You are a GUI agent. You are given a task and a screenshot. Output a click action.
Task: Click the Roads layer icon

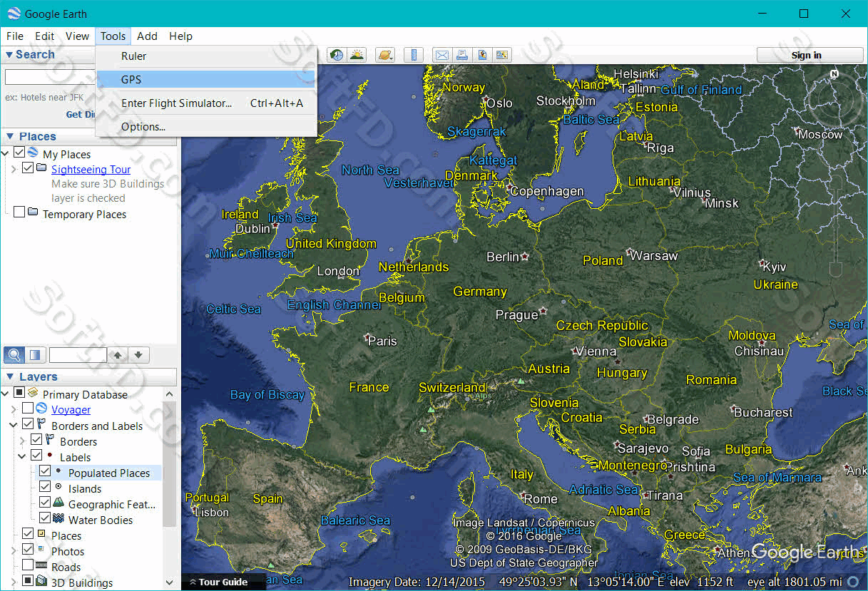click(41, 565)
